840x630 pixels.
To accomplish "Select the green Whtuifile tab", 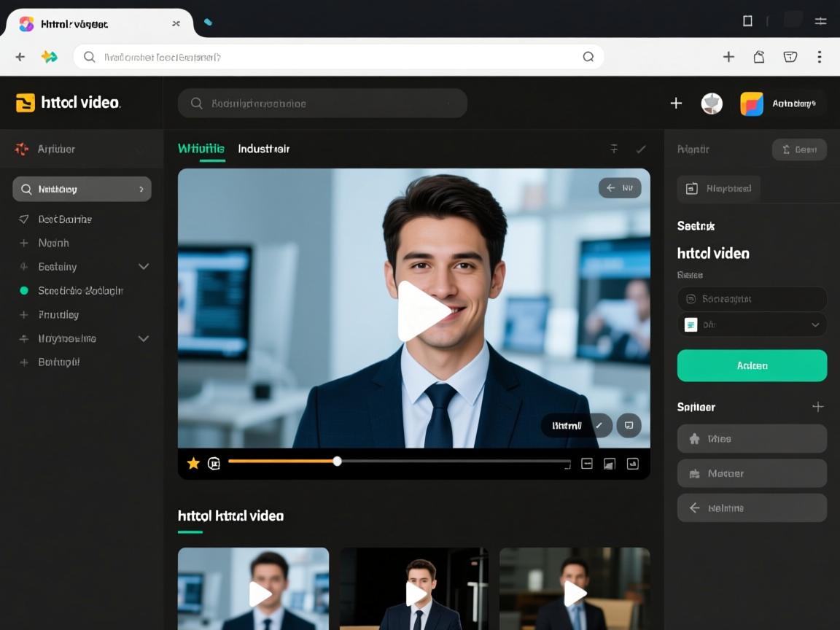I will tap(201, 149).
